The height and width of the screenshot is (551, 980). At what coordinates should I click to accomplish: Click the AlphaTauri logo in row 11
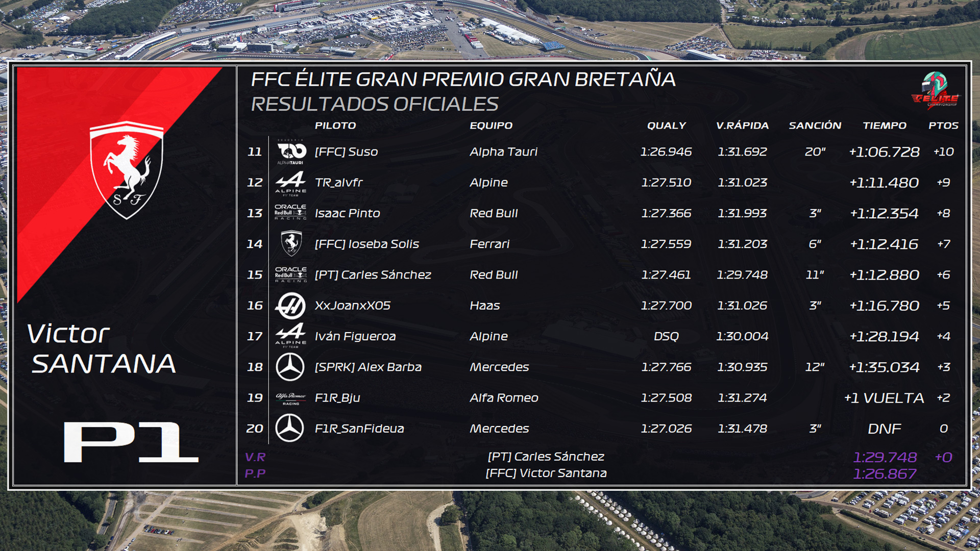pos(291,152)
